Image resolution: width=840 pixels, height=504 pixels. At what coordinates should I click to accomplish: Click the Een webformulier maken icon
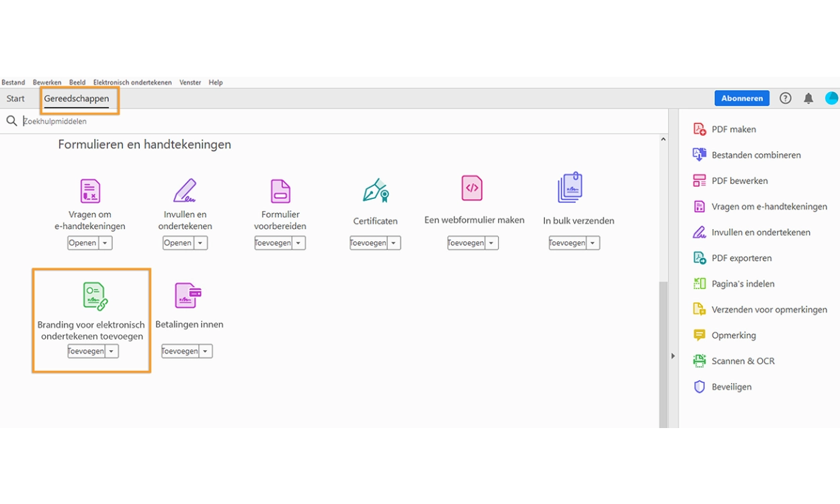pyautogui.click(x=472, y=188)
